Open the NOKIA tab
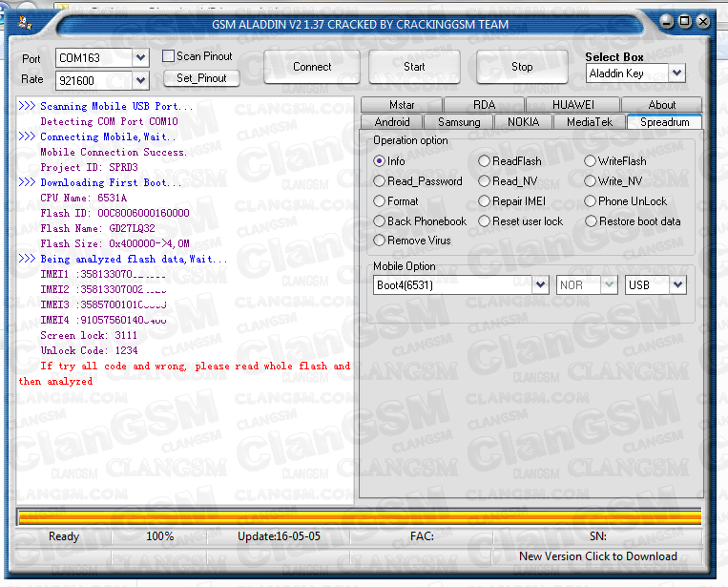Image resolution: width=728 pixels, height=587 pixels. pos(523,122)
